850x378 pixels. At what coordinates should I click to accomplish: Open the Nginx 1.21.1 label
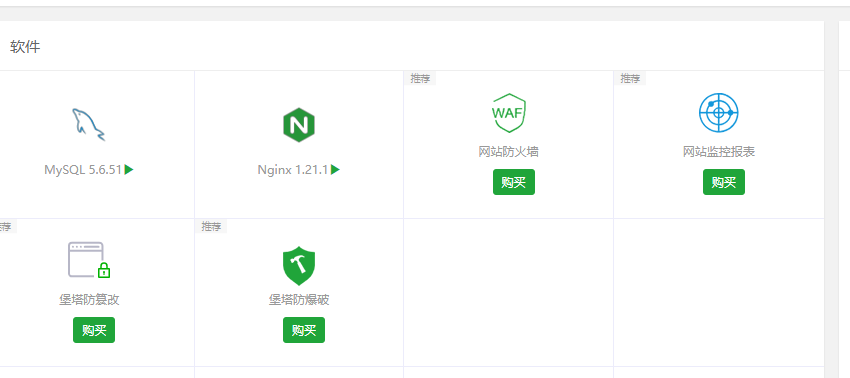coord(293,170)
